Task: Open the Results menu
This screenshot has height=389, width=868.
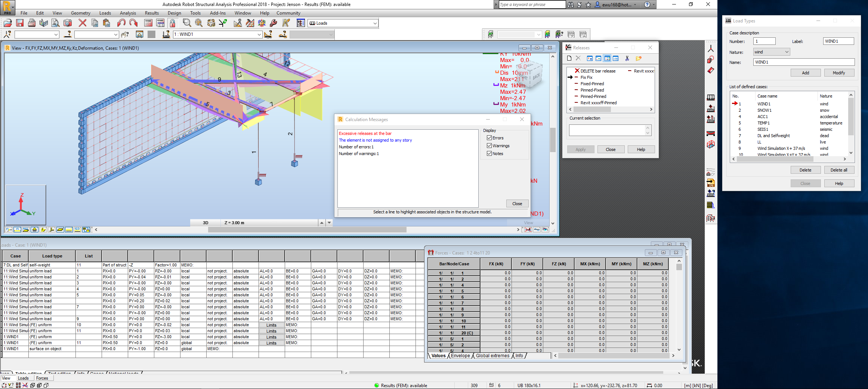Action: point(152,13)
